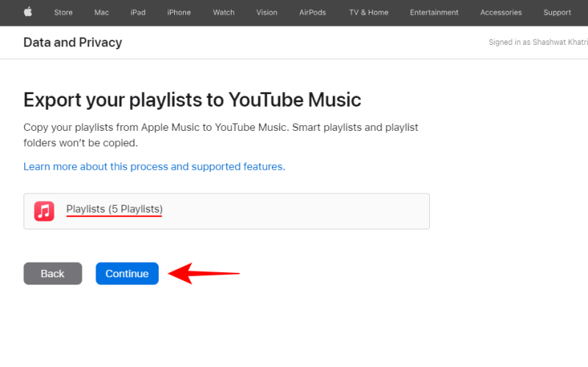Click the Export your playlists to YouTube Music title
The height and width of the screenshot is (367, 588).
click(193, 100)
